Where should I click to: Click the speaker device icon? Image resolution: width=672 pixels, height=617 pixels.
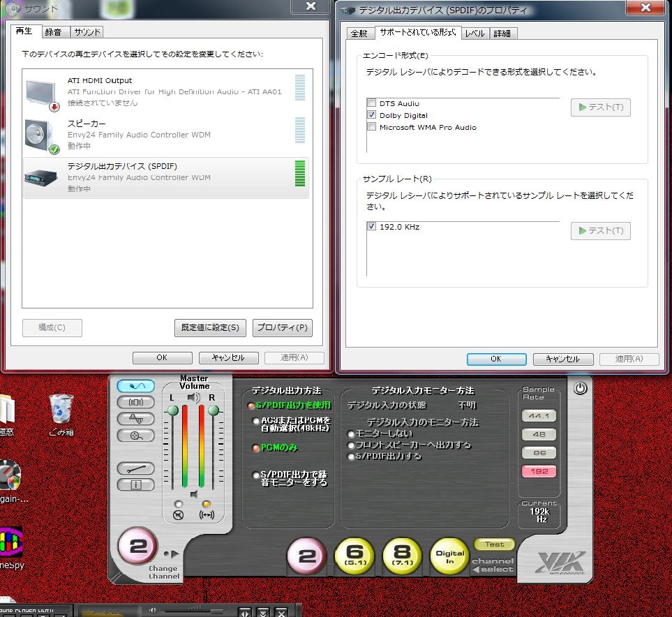42,137
